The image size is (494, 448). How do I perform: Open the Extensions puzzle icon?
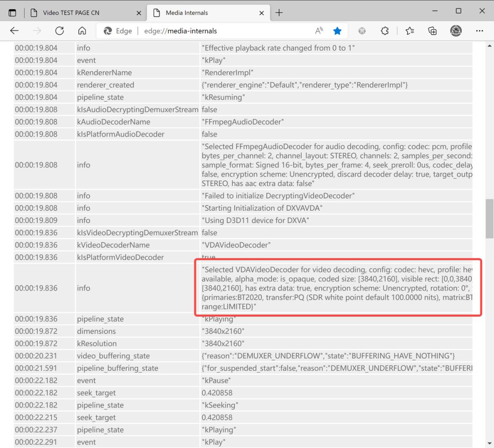(385, 31)
